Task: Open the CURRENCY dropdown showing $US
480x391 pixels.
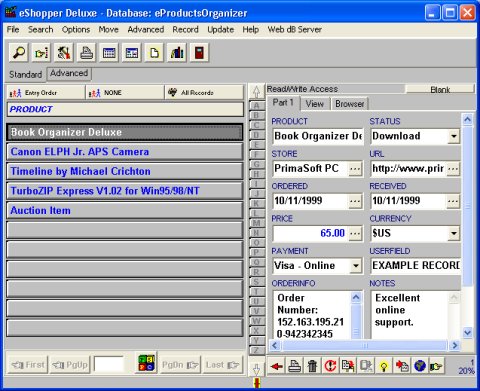Action: point(453,233)
